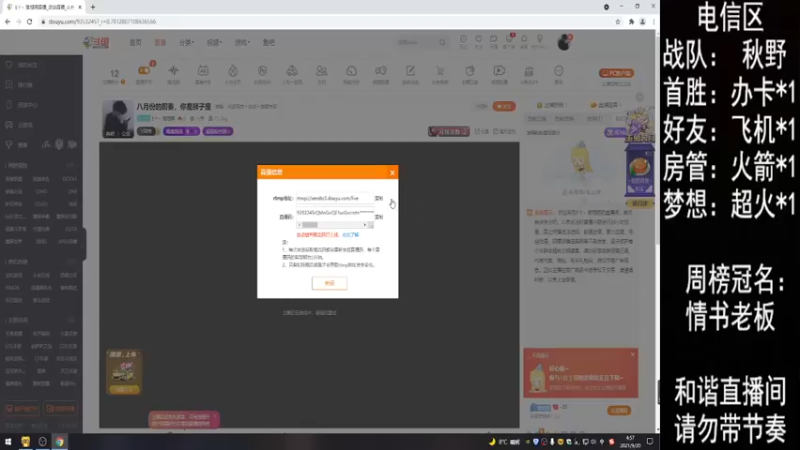This screenshot has height=450, width=800.
Task: Click the taskbar clock
Action: [x=631, y=442]
